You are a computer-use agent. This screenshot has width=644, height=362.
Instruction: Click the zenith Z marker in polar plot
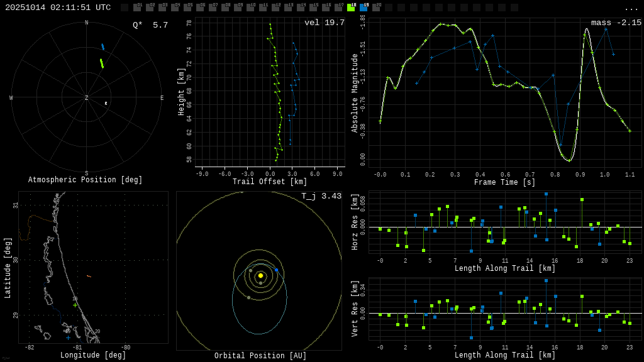click(x=87, y=98)
